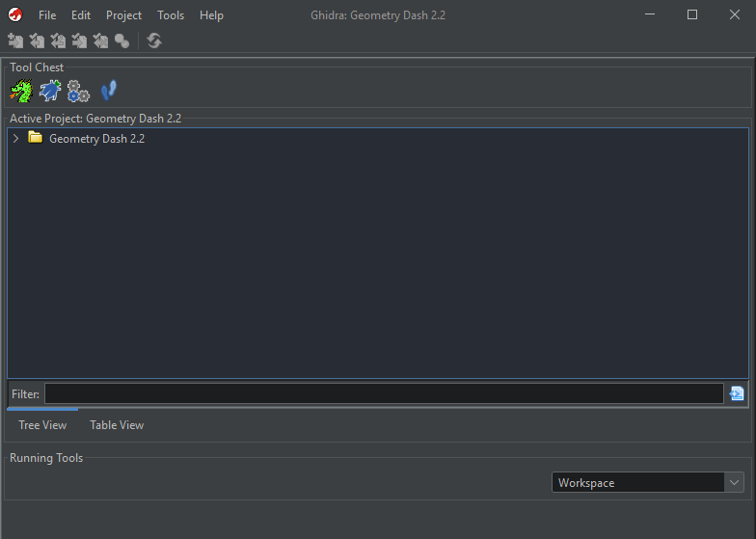Select the Geometry Dash 2.2 folder icon
The width and height of the screenshot is (756, 539).
(x=35, y=138)
